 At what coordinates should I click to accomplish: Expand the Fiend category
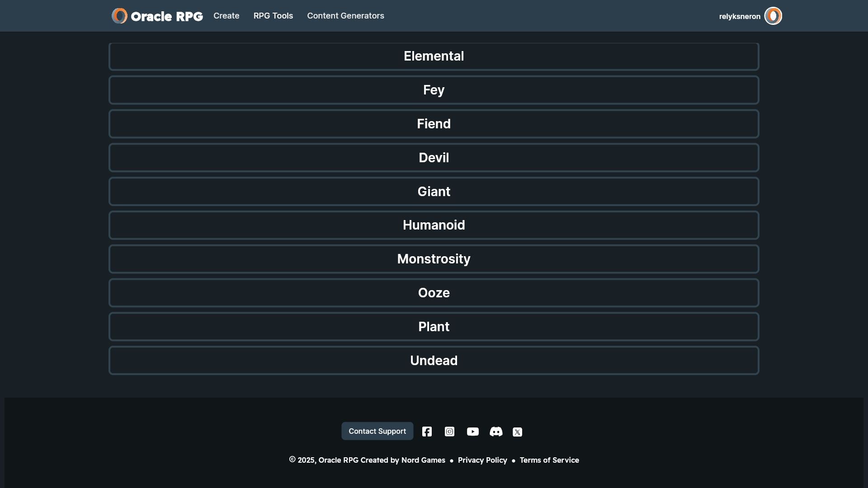point(434,124)
